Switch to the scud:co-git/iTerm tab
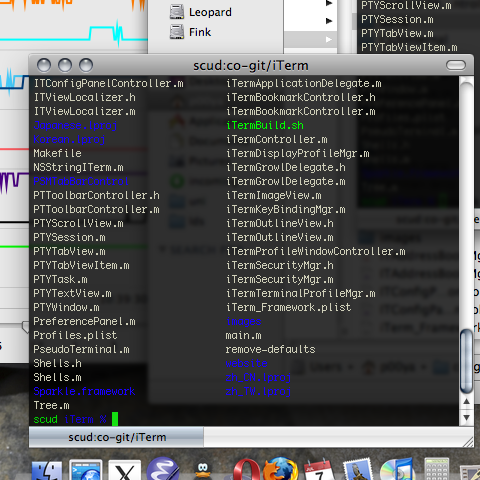Image resolution: width=480 pixels, height=480 pixels. pyautogui.click(x=116, y=437)
